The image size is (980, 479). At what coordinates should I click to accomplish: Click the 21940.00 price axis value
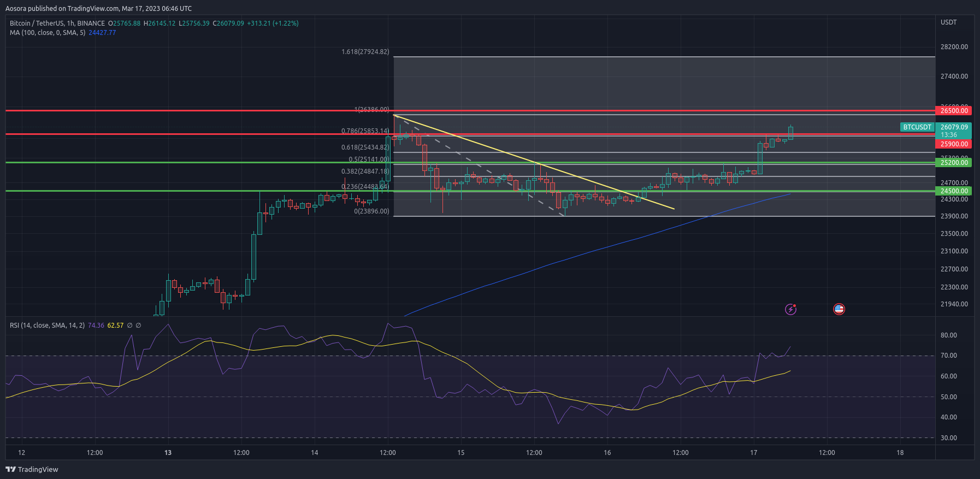pyautogui.click(x=954, y=304)
